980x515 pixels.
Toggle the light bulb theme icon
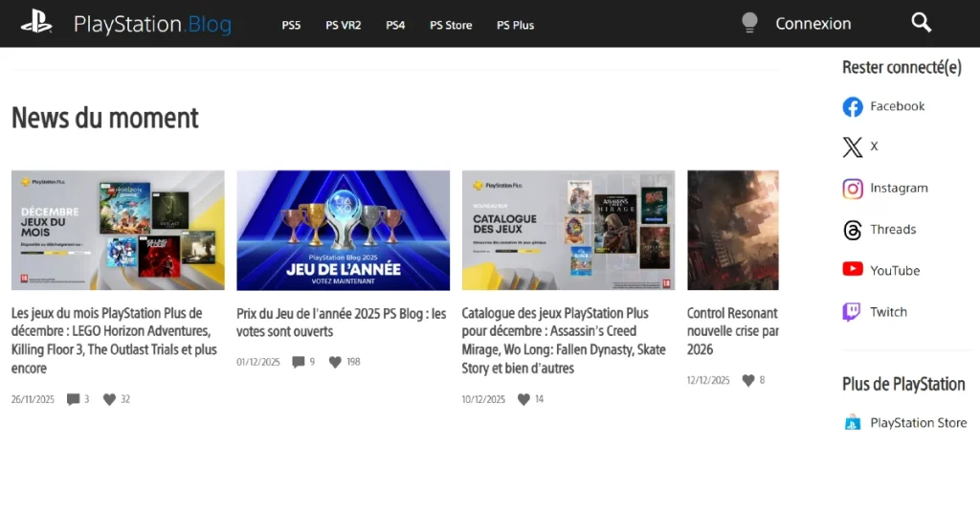point(749,23)
